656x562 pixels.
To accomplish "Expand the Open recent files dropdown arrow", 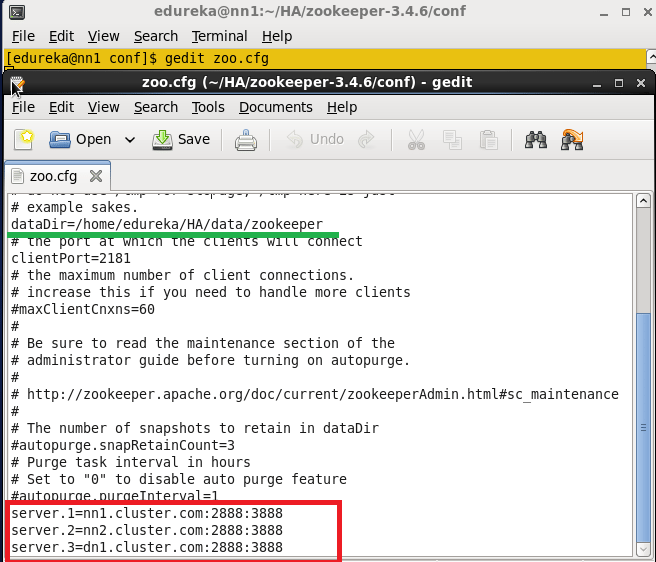I will (130, 140).
